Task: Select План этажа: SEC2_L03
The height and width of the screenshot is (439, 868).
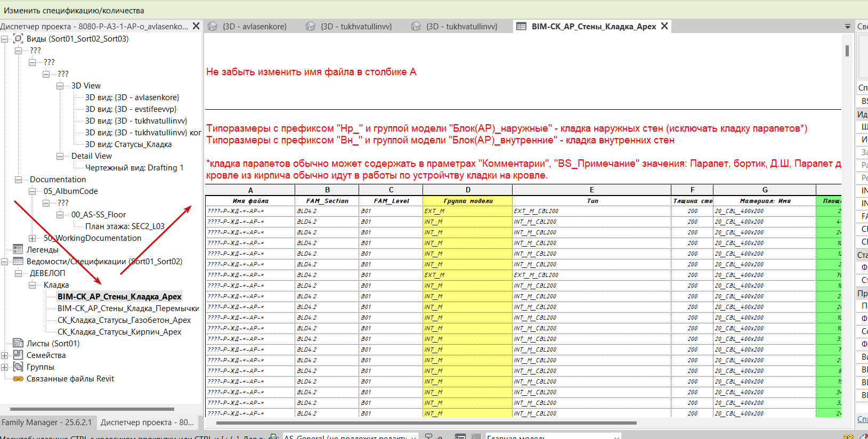Action: [x=125, y=226]
